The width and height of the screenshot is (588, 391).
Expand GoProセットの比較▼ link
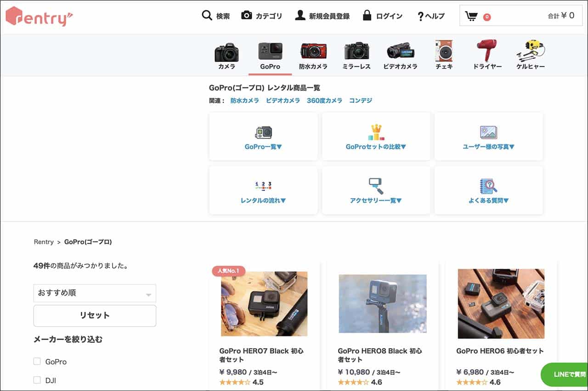point(376,147)
